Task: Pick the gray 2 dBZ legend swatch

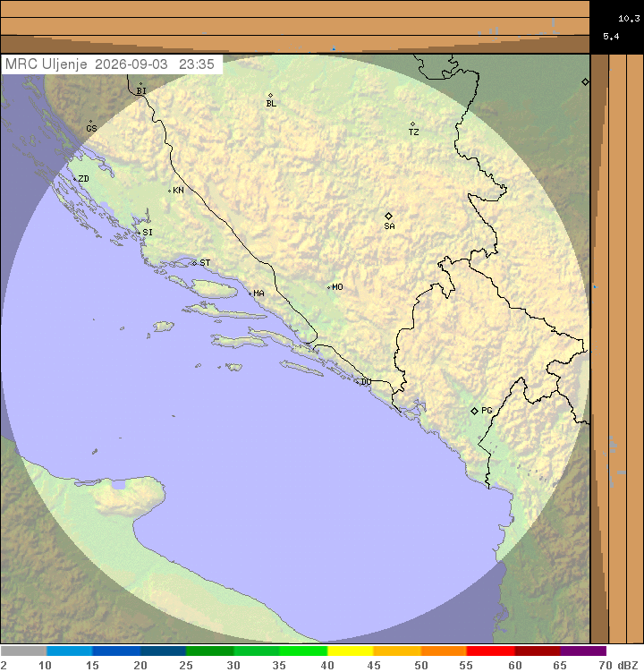Action: (x=23, y=651)
